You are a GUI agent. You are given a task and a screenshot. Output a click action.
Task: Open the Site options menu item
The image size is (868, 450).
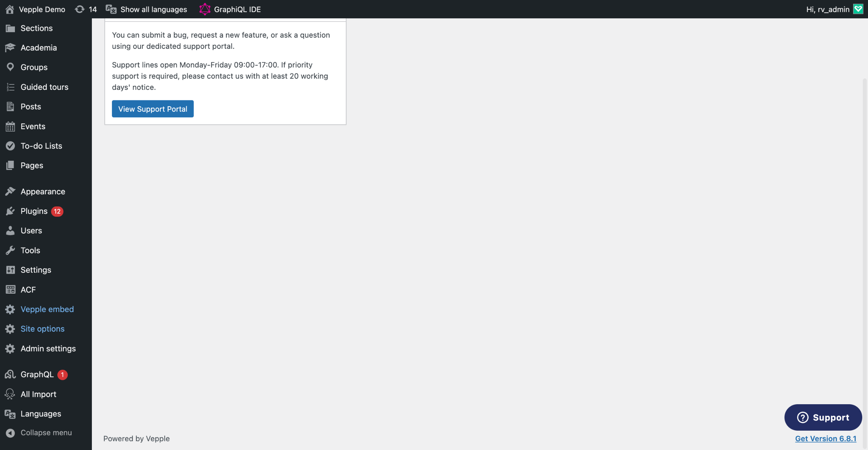click(x=42, y=329)
